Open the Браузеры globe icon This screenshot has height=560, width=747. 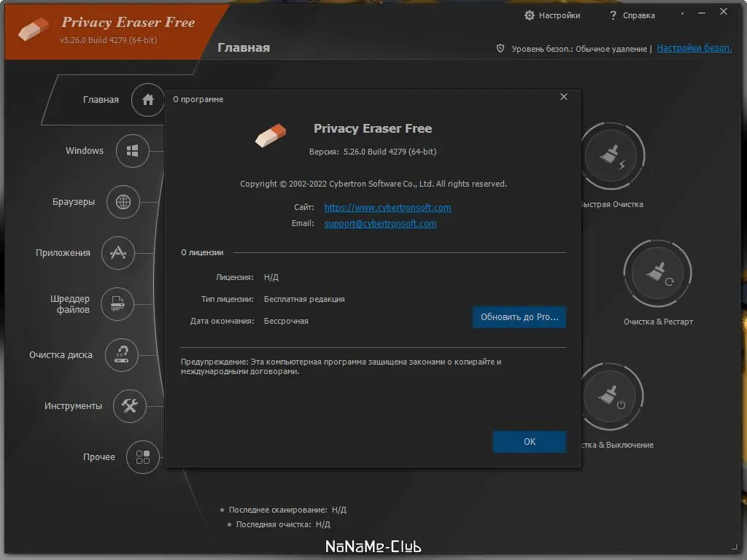pyautogui.click(x=123, y=202)
